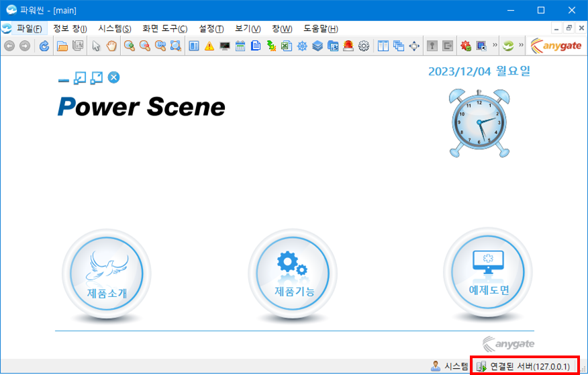Click the blue refresh icon
This screenshot has height=375, width=588.
[x=44, y=46]
